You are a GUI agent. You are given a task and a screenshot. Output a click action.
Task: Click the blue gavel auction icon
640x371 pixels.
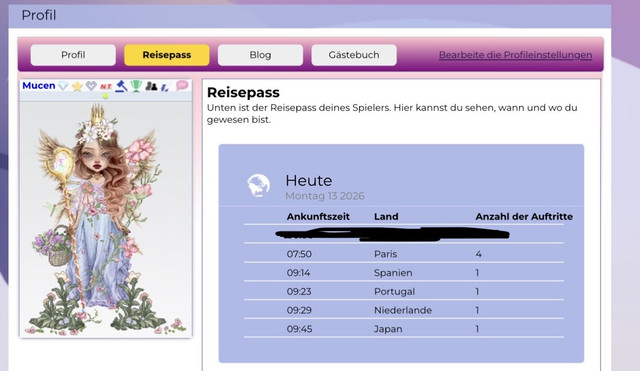pyautogui.click(x=121, y=86)
